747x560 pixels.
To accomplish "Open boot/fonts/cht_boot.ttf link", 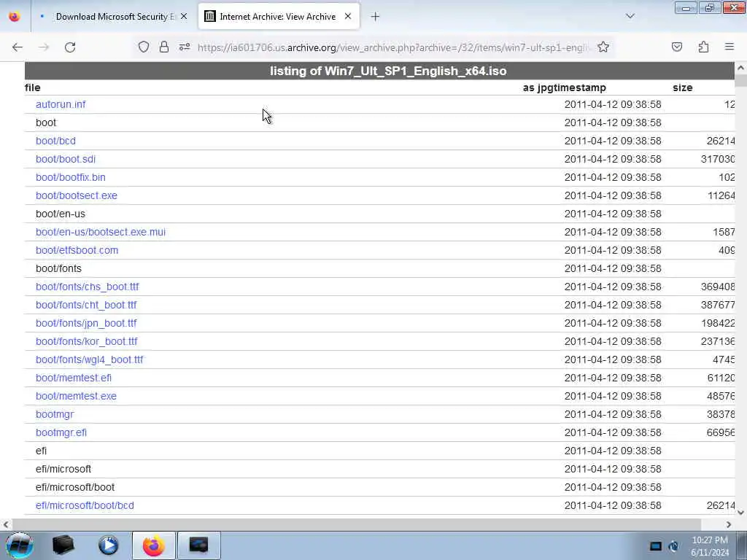I will (x=86, y=305).
